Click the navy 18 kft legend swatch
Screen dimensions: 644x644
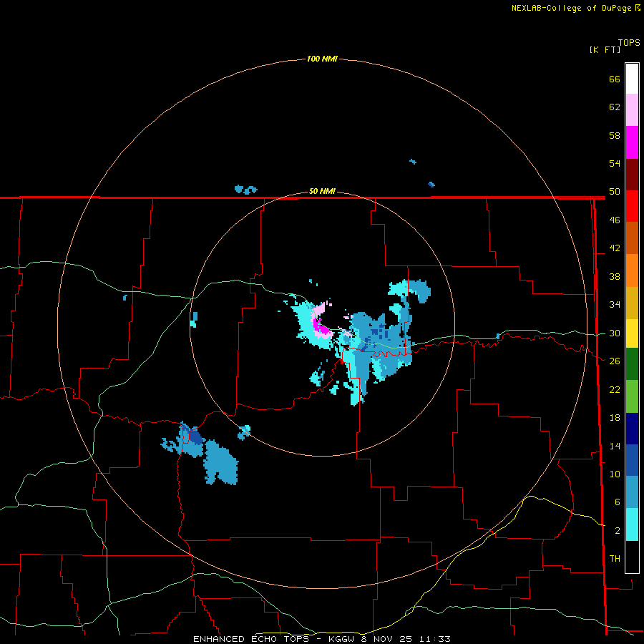632,429
